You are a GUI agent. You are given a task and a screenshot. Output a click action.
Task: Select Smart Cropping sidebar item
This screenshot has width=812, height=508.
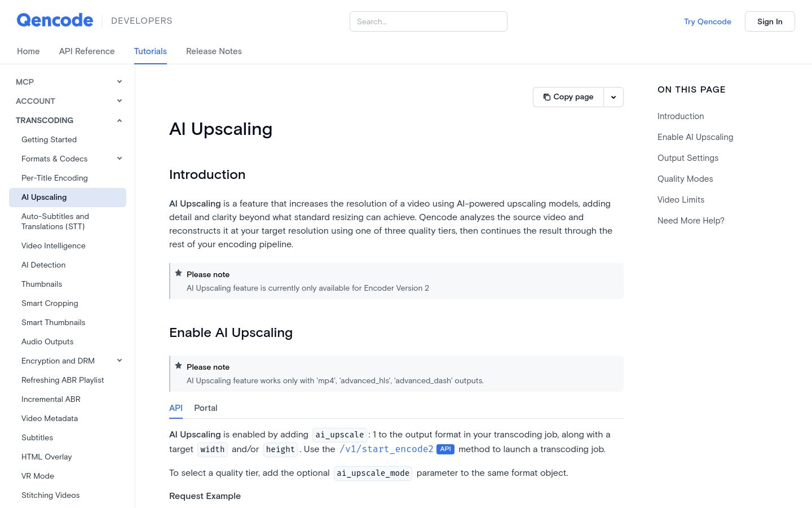coord(50,303)
